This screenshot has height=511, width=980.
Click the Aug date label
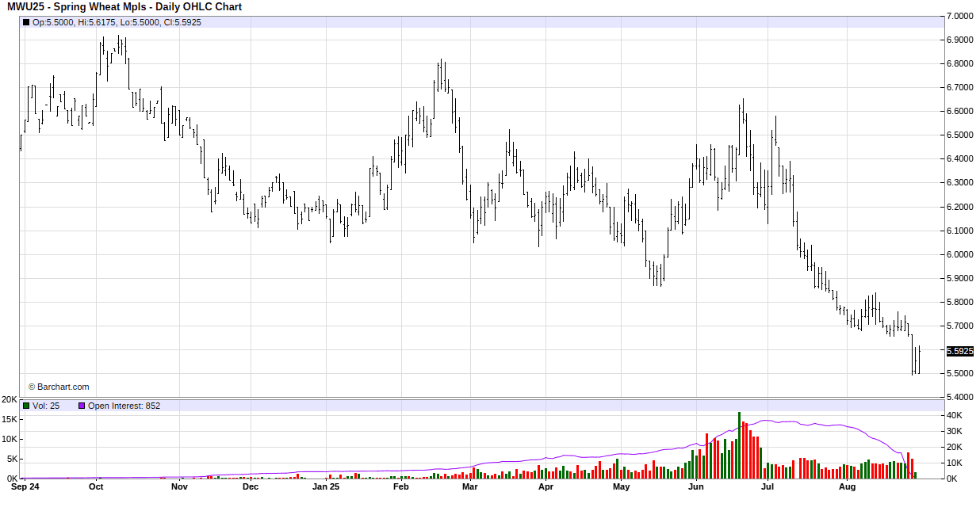tap(848, 487)
